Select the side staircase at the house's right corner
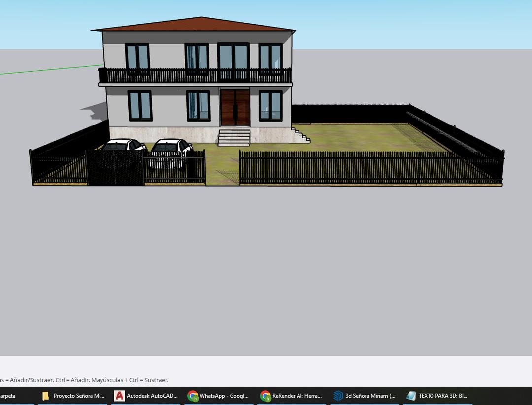Screen dimensions: 532x405 [x=300, y=135]
